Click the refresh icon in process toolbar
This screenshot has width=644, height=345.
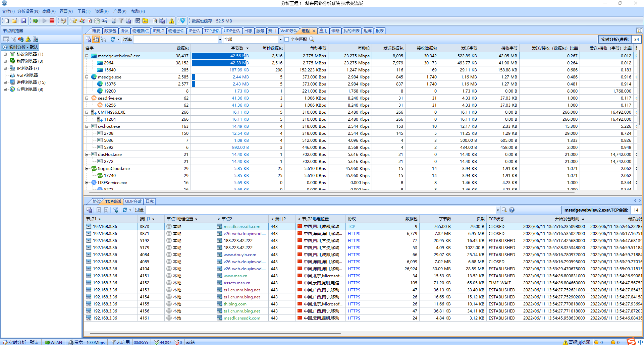click(x=113, y=39)
